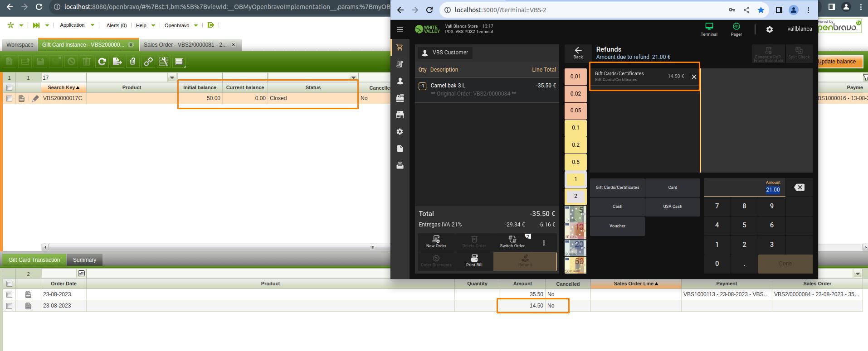Bookmark the POS page with the star icon

[x=761, y=10]
